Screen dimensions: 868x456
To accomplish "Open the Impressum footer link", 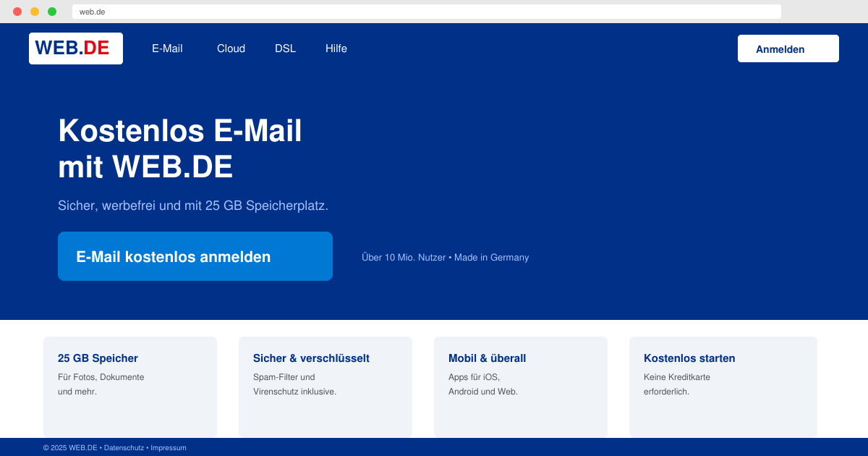I will point(169,448).
